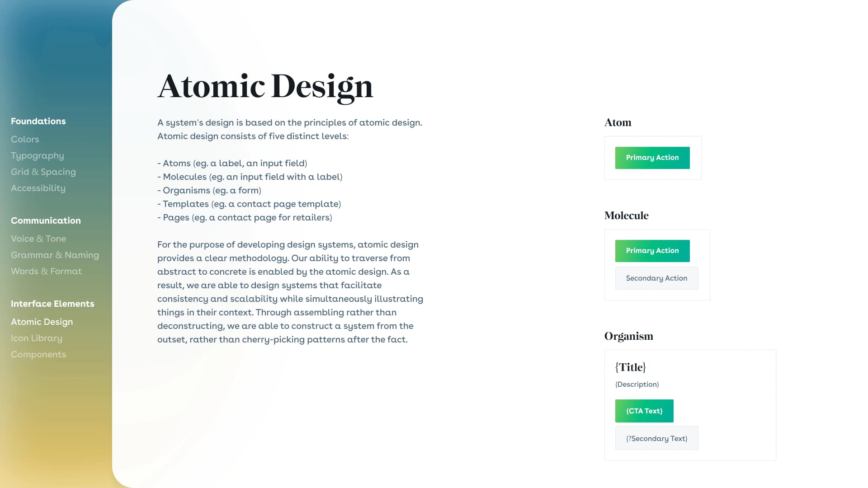Viewport: 868px width, 488px height.
Task: Click the Typography navigation link
Action: (x=37, y=155)
